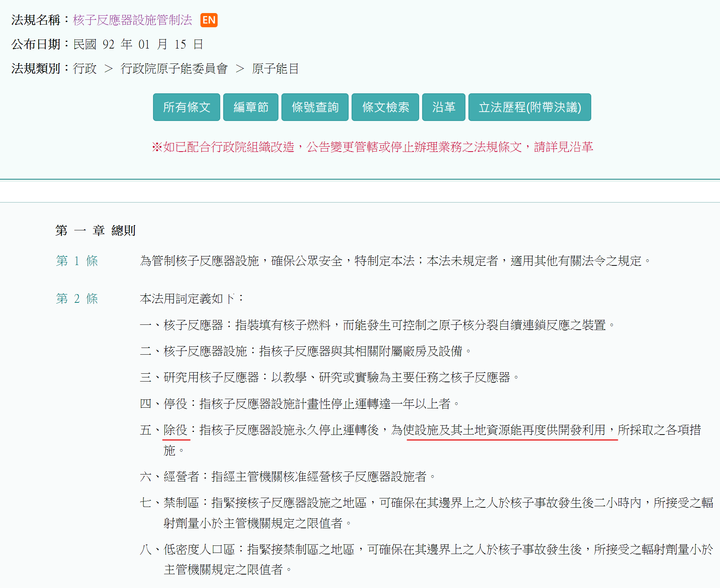This screenshot has height=588, width=720.
Task: Click the 法規類別 label
Action: point(35,69)
